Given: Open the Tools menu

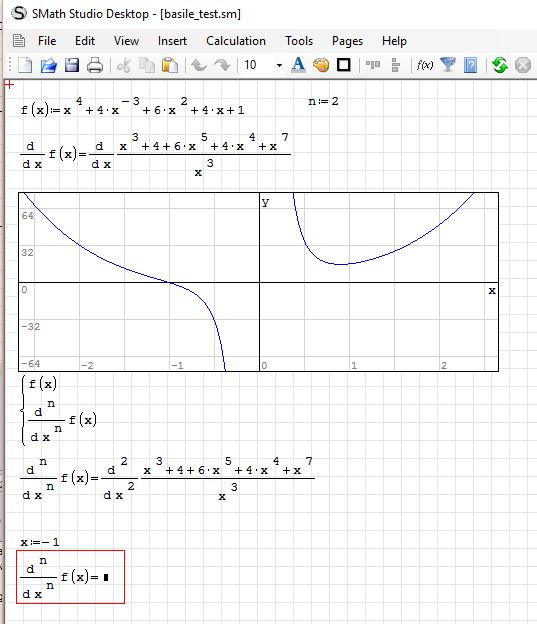Looking at the screenshot, I should (299, 41).
